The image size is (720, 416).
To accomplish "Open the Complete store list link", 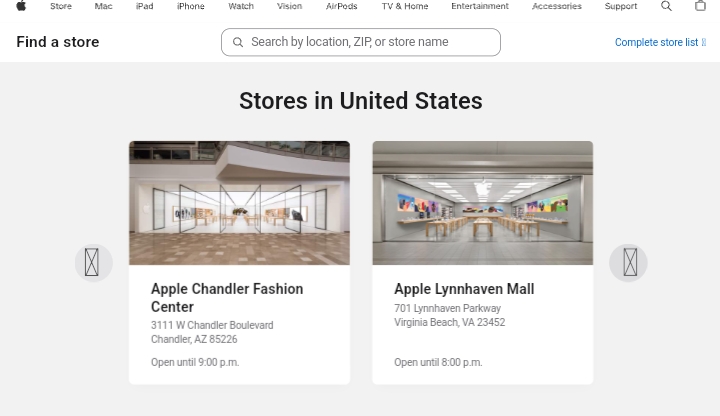I will 660,42.
